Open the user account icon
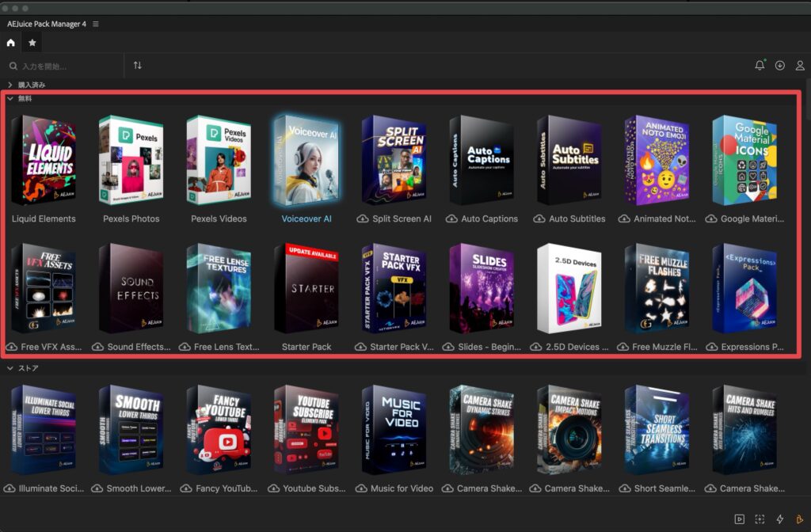This screenshot has width=811, height=532. point(800,66)
